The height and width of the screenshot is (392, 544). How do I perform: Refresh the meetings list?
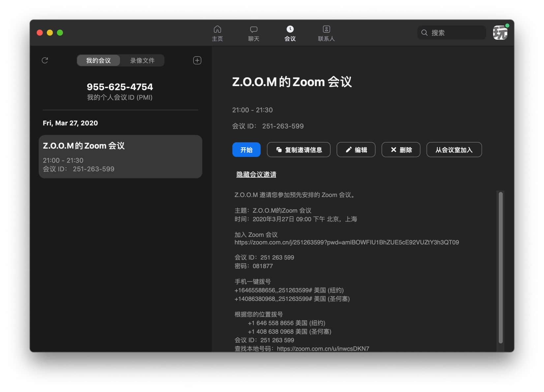(x=45, y=60)
